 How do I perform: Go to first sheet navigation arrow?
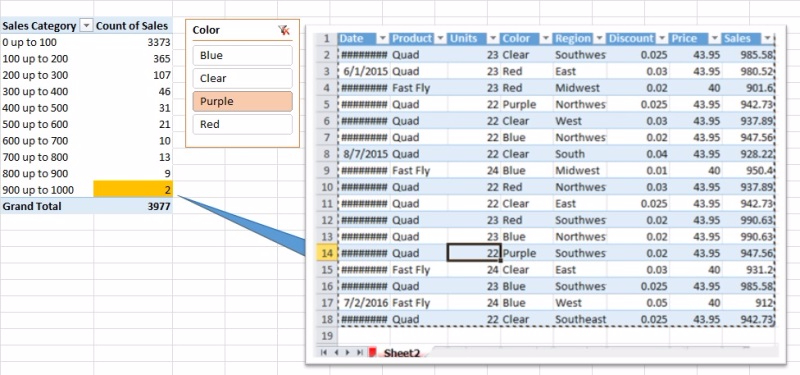tap(323, 353)
